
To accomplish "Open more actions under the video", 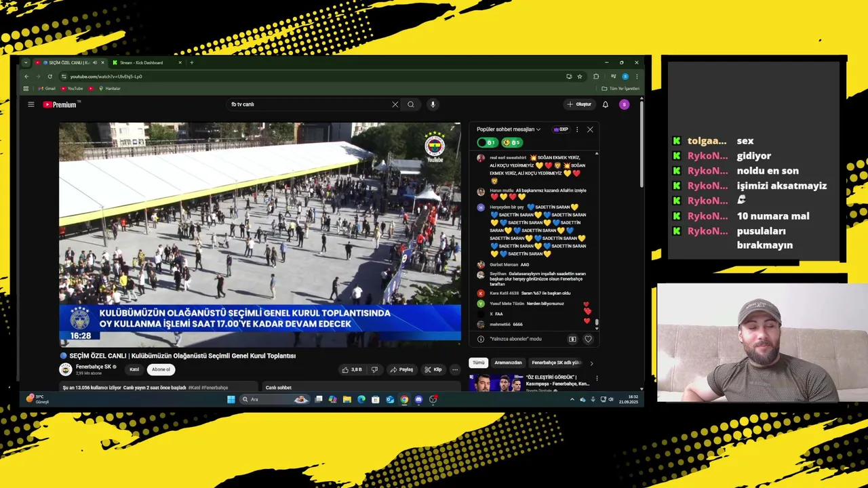I will click(x=455, y=369).
